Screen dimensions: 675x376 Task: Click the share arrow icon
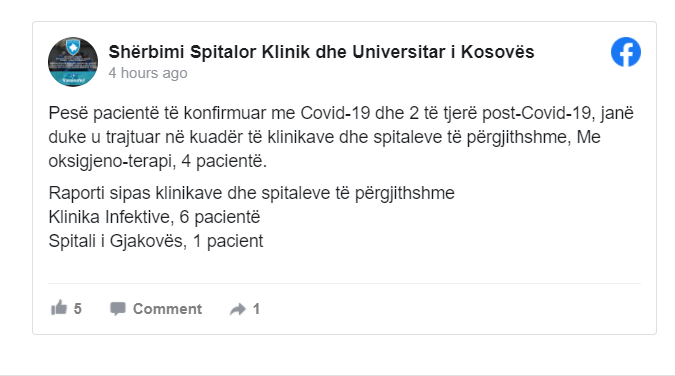click(x=238, y=309)
